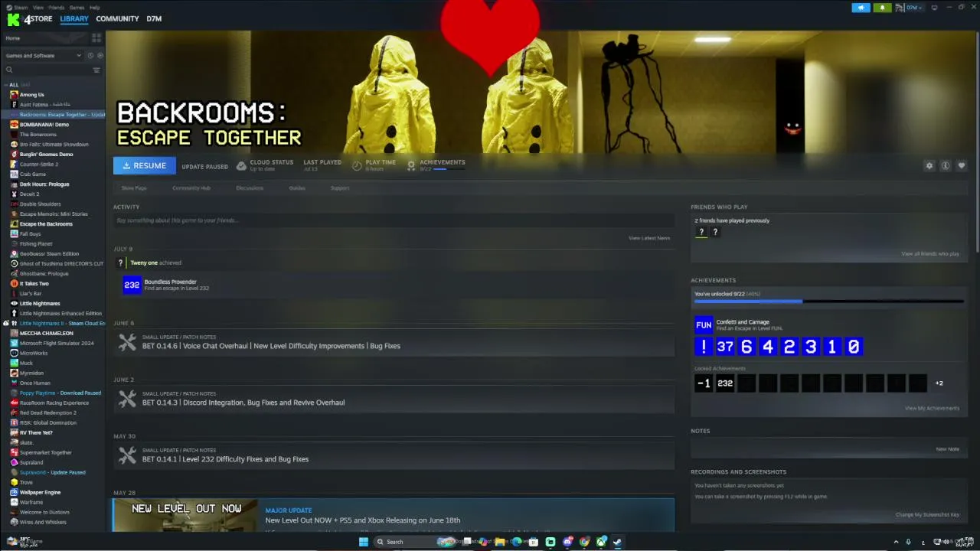The image size is (980, 551).
Task: Click View all friends who play
Action: [930, 253]
